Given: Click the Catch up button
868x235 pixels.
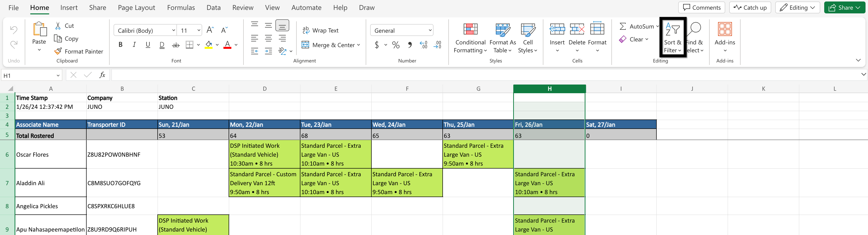Looking at the screenshot, I should (750, 7).
